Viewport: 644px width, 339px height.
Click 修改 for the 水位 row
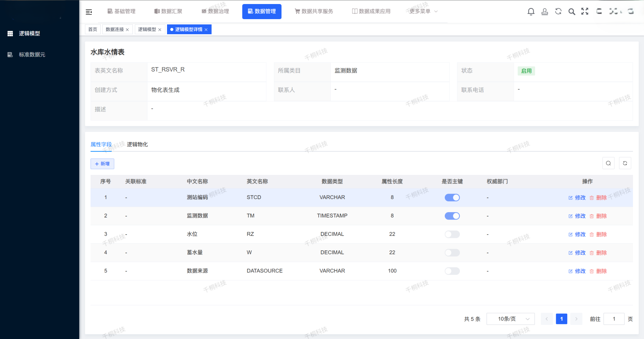click(580, 235)
